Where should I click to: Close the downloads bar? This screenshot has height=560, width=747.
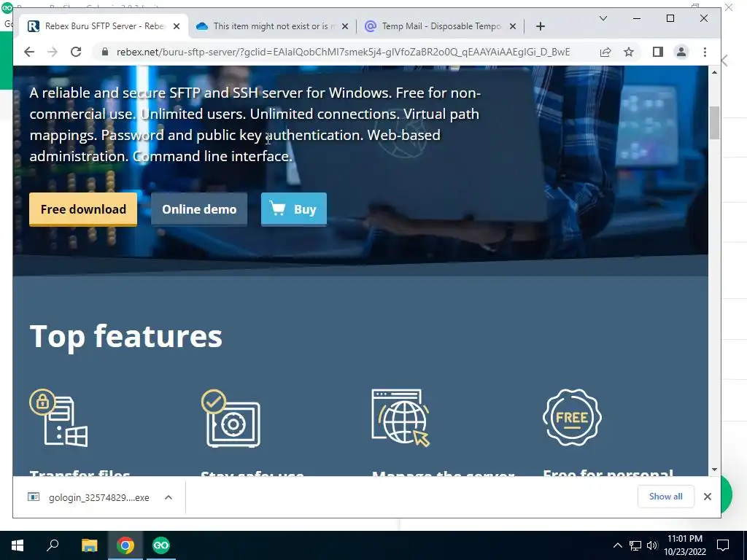point(708,497)
